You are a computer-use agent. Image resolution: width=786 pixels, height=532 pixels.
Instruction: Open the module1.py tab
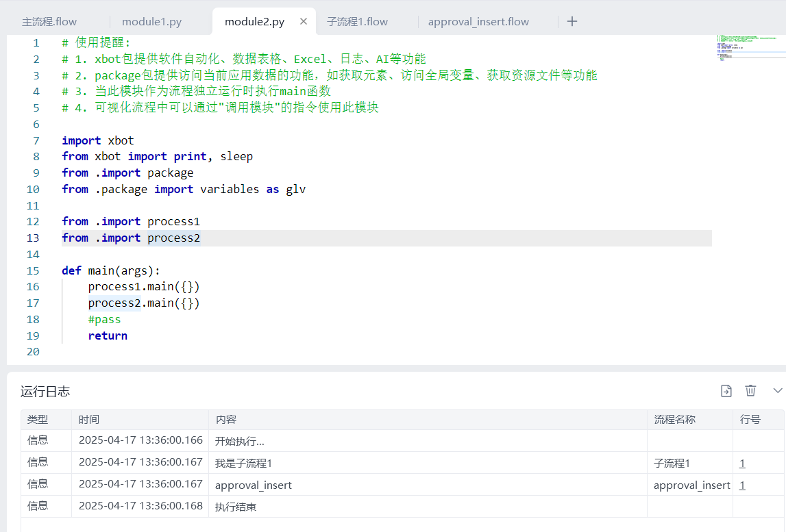pyautogui.click(x=151, y=22)
